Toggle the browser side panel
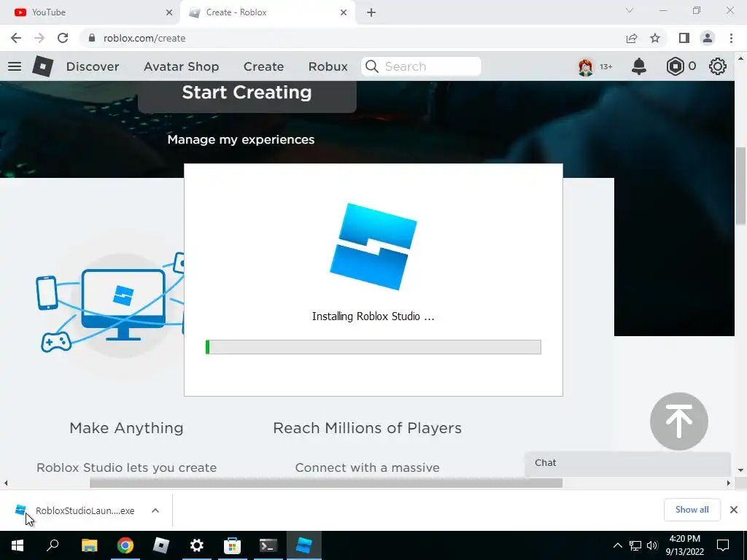Screen dimensions: 747x560 (684, 38)
